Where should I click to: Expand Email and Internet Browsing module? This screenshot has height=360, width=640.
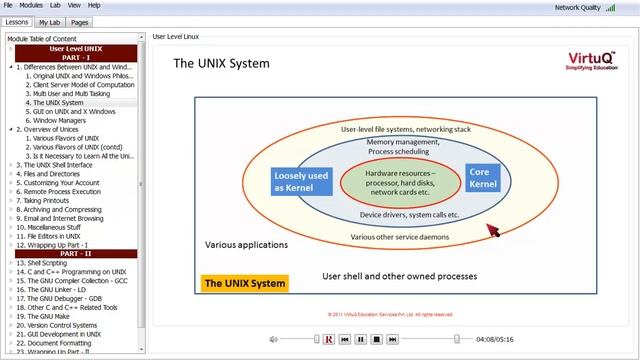click(x=11, y=218)
